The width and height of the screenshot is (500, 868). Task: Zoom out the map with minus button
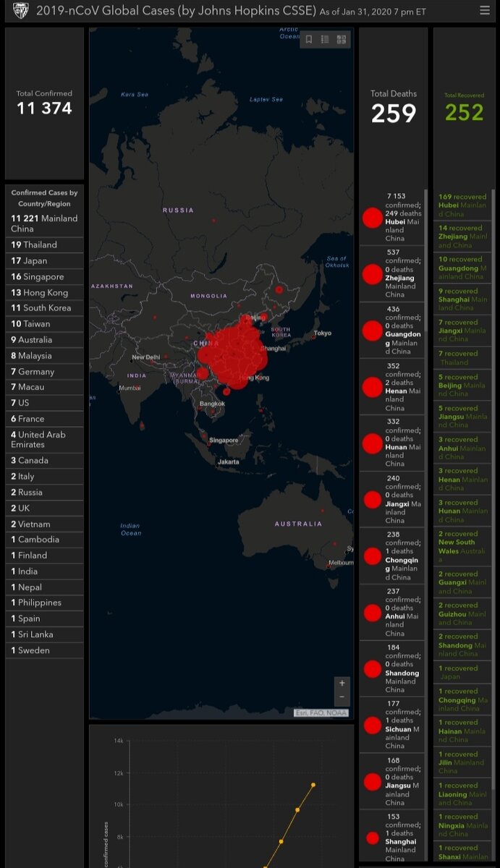tap(342, 697)
